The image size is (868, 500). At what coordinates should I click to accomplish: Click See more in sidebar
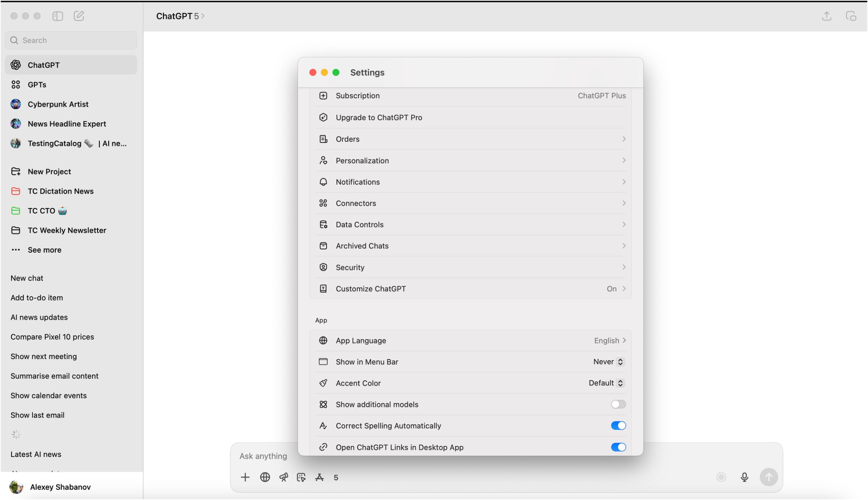(x=44, y=250)
